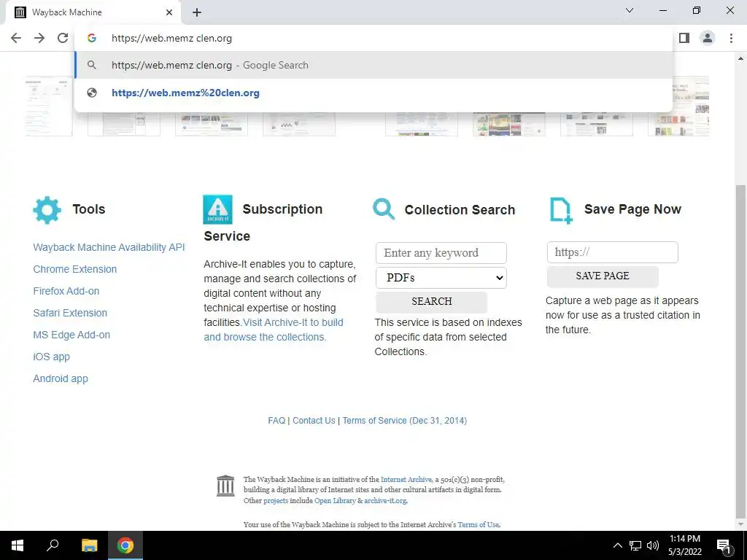The image size is (747, 560).
Task: Close the Wayback Machine tab
Action: [x=169, y=12]
